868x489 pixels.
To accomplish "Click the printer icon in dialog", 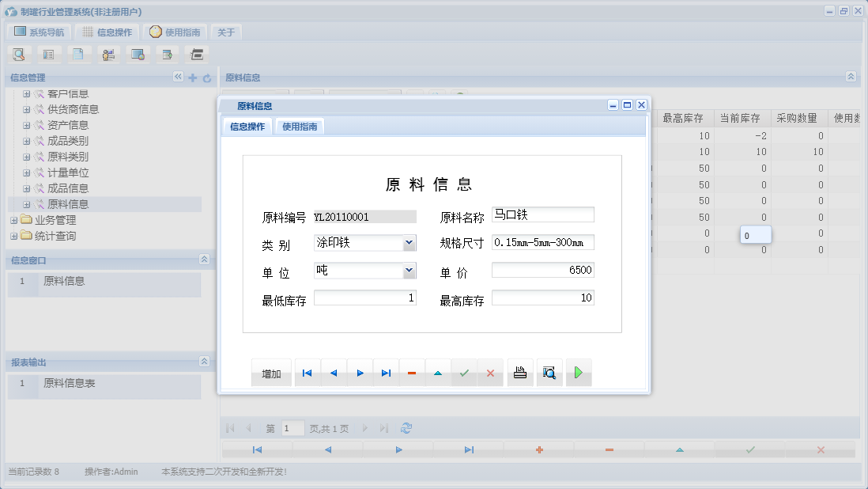I will (x=520, y=373).
